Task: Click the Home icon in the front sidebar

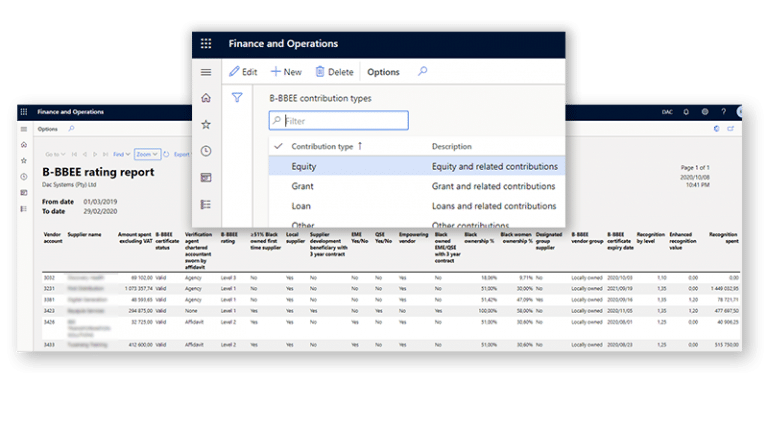Action: click(206, 98)
